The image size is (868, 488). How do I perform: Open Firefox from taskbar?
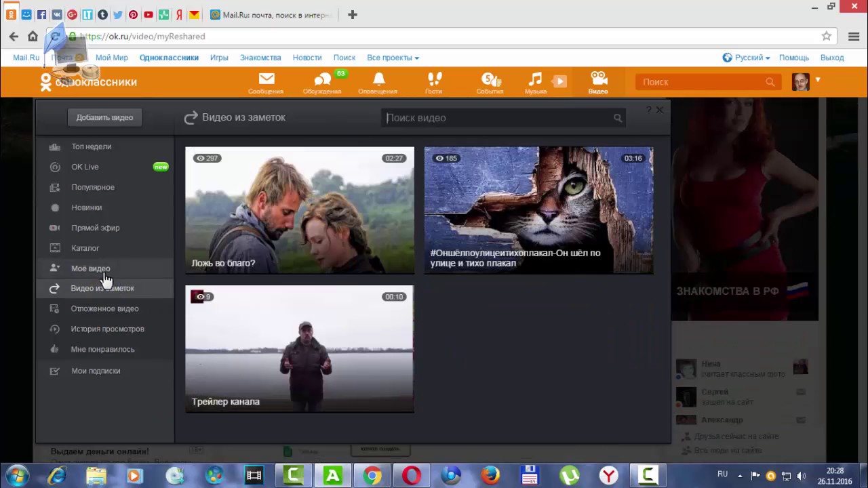pos(490,476)
